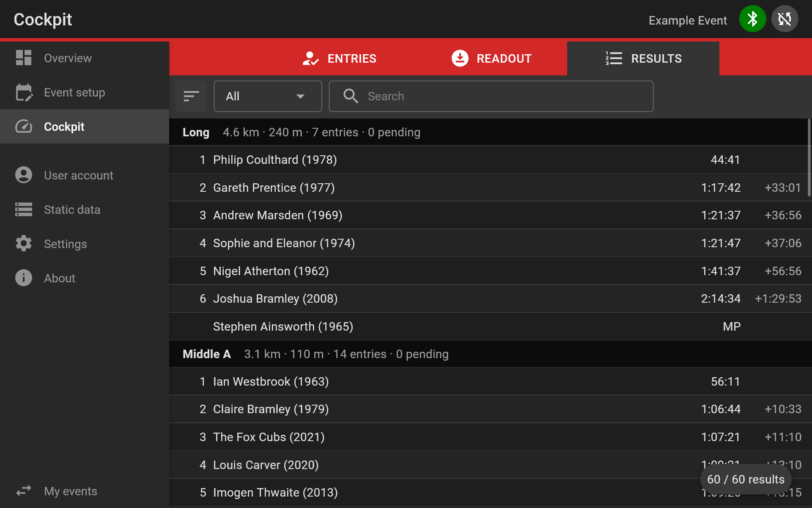Click the +10:33 gap for Claire Bramley
Image resolution: width=812 pixels, height=508 pixels.
[x=783, y=409]
